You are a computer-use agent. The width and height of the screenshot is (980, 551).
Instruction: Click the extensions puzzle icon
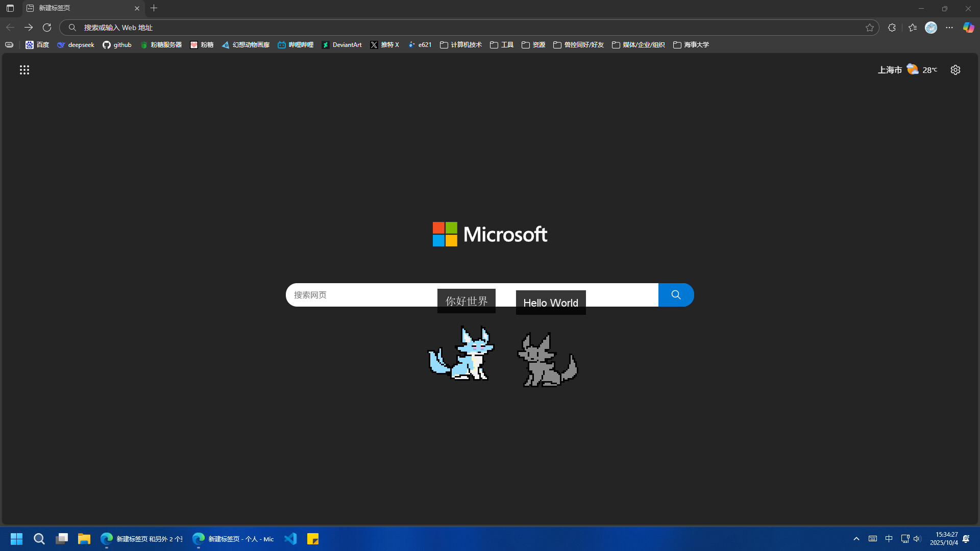click(x=892, y=28)
